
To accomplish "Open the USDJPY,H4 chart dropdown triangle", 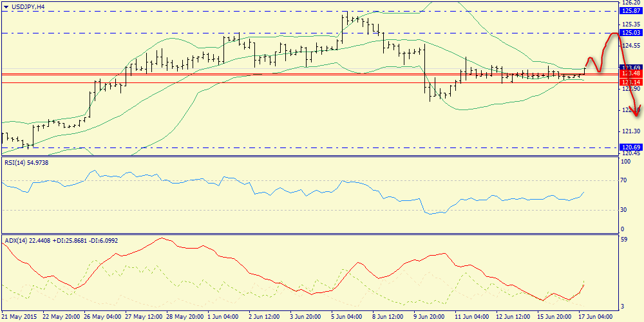I will click(5, 6).
